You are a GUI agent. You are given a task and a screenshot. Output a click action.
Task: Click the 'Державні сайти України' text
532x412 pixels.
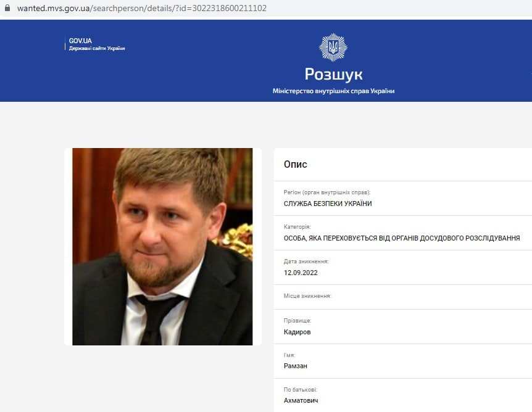click(x=97, y=49)
